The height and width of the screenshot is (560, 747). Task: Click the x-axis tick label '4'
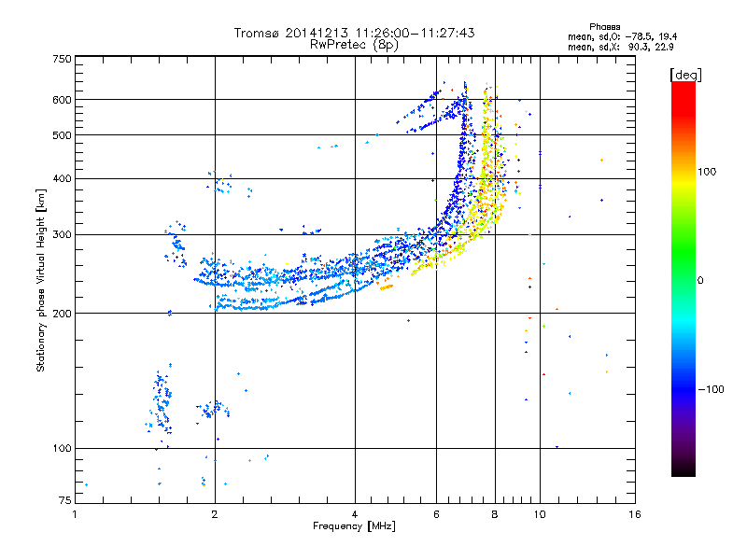(355, 514)
